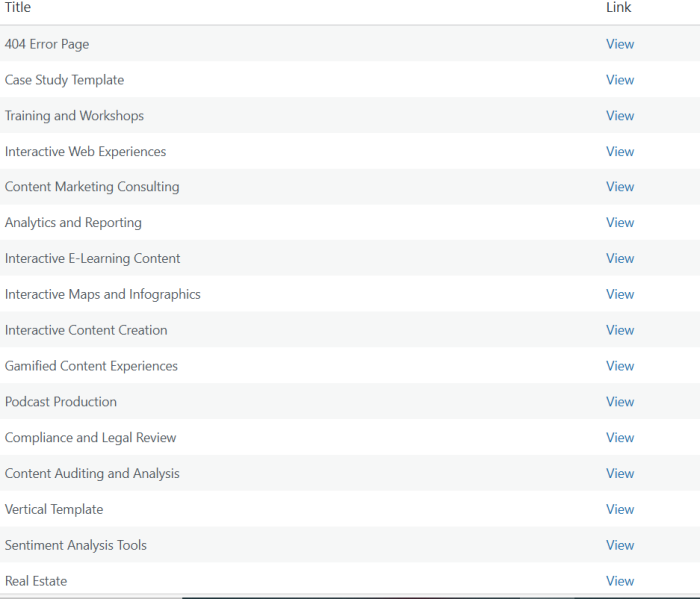View the Interactive E-Learning Content page
Image resolution: width=700 pixels, height=599 pixels.
click(620, 259)
